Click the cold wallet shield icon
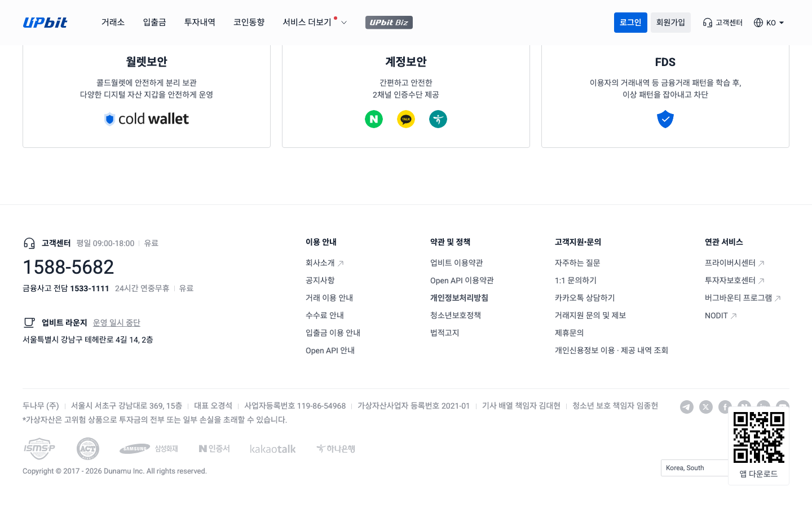The height and width of the screenshot is (508, 812). (x=110, y=119)
